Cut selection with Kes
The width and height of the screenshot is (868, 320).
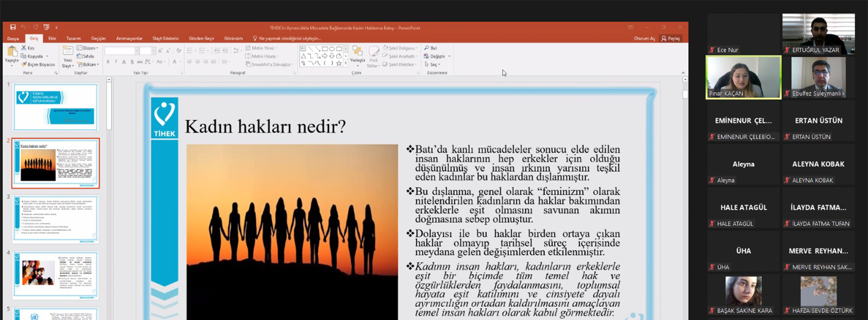coord(28,48)
